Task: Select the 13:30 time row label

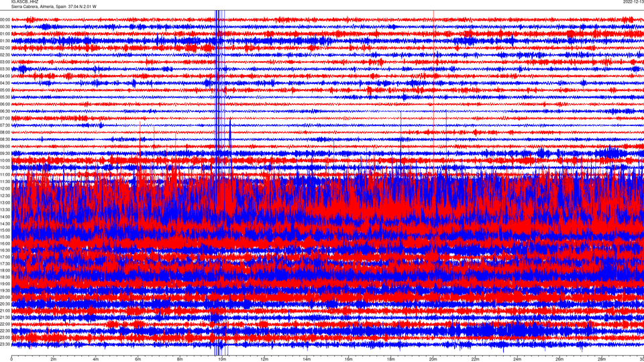Action: 5,209
